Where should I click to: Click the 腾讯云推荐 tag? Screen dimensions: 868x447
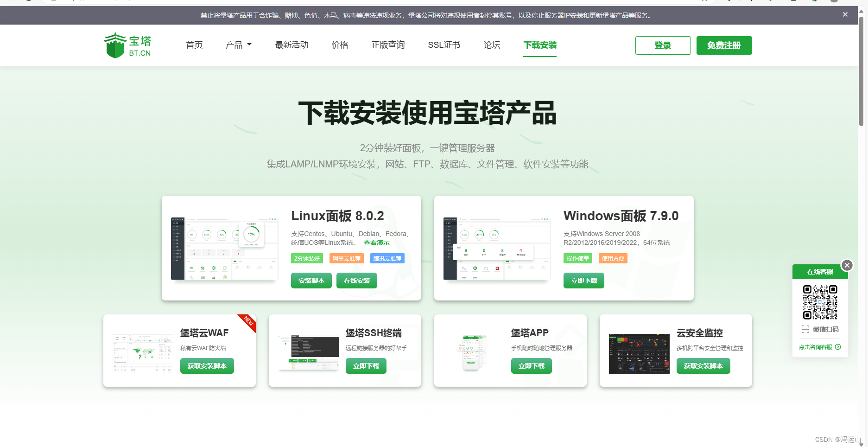tap(387, 258)
